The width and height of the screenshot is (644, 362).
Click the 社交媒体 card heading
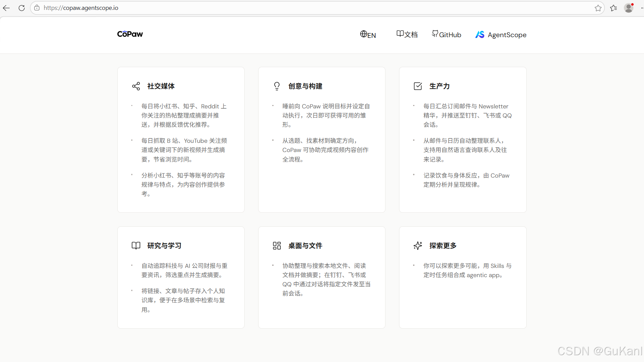click(x=161, y=86)
